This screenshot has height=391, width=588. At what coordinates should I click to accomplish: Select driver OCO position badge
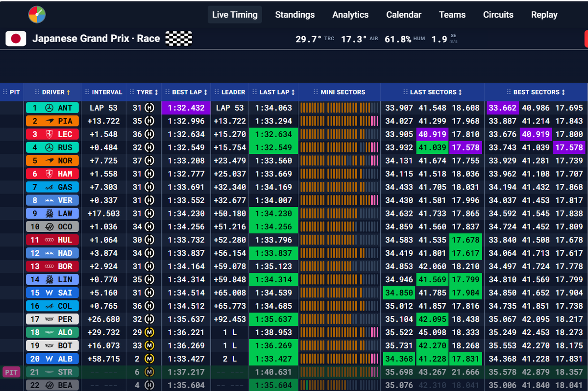pos(52,227)
